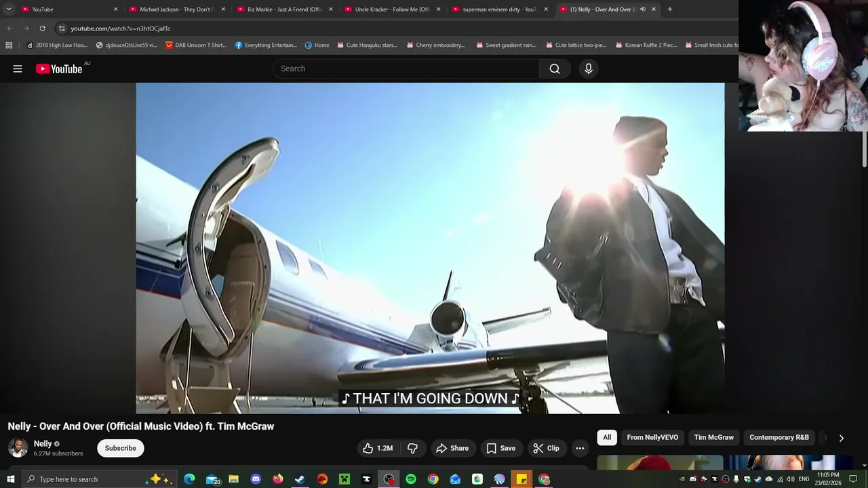Image resolution: width=868 pixels, height=488 pixels.
Task: Open Cute Harajuku stars bookmark
Action: [x=367, y=45]
